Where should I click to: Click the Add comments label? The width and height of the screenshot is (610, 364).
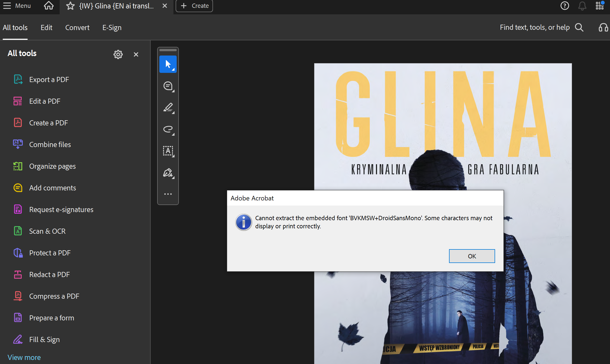coord(53,188)
